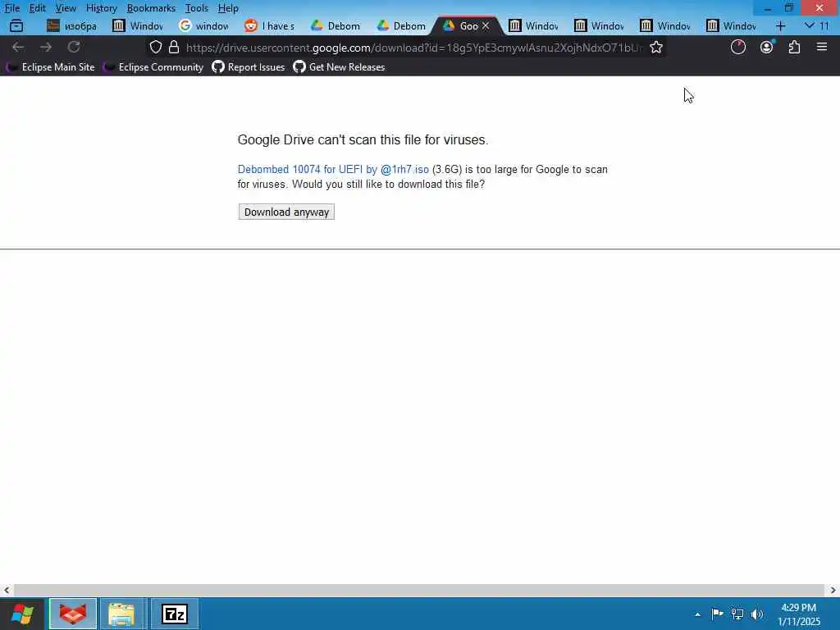Open the Tools menu
The width and height of the screenshot is (840, 630).
(x=197, y=8)
